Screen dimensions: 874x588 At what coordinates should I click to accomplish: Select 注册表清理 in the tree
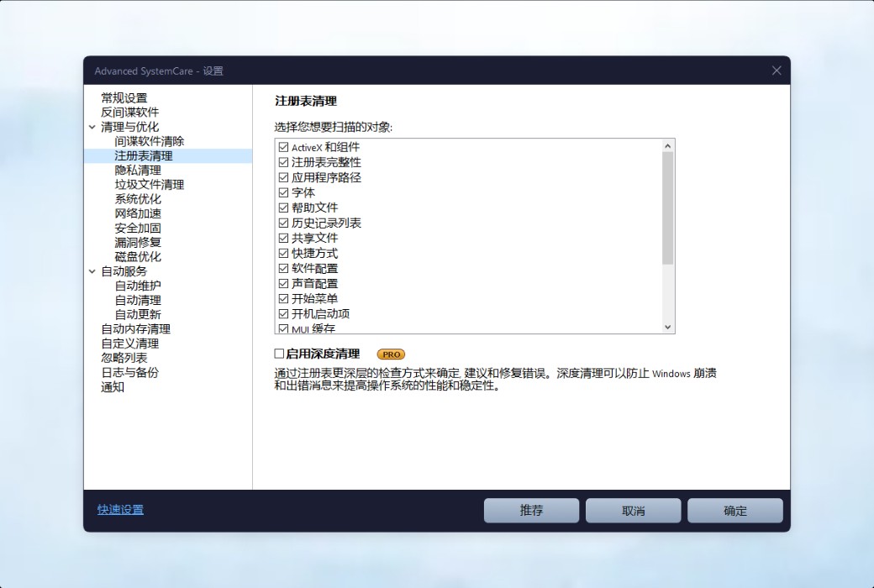[143, 156]
